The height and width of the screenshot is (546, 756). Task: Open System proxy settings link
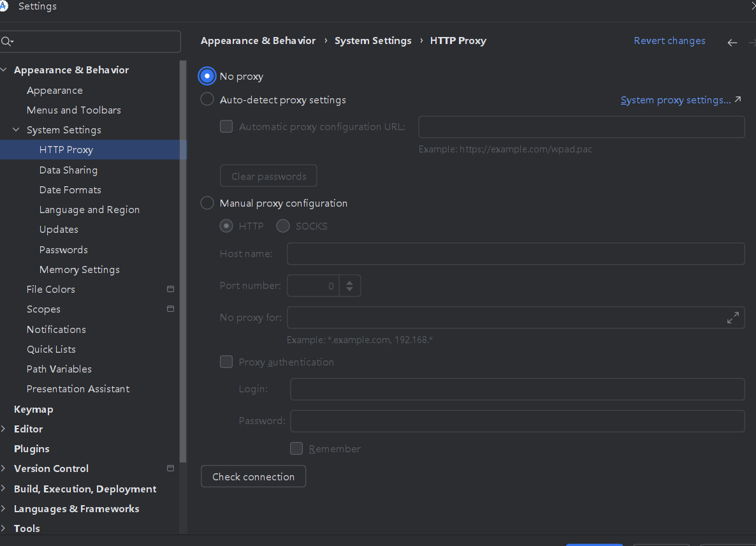676,100
